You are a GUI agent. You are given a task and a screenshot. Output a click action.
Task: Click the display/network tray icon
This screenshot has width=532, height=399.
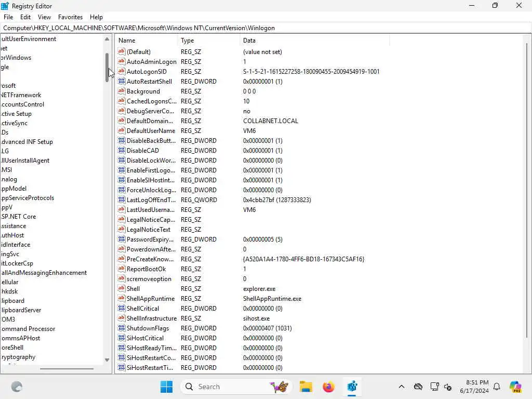tap(434, 387)
